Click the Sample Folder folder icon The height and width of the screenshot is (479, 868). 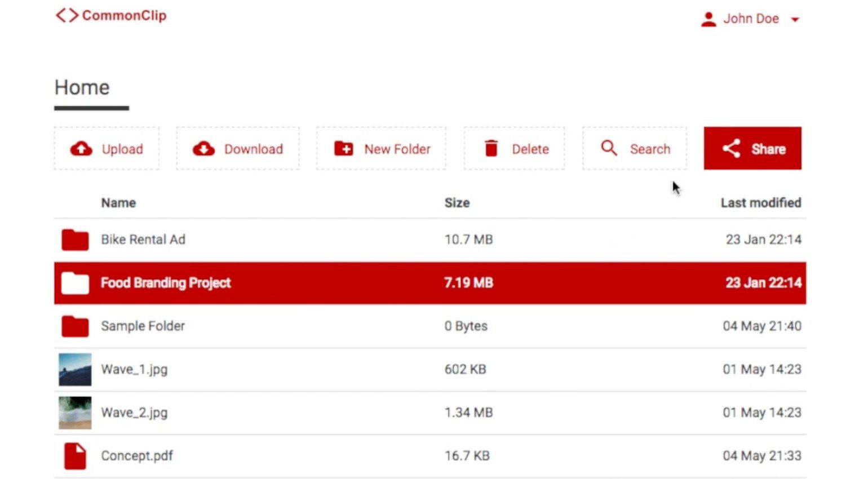coord(75,326)
